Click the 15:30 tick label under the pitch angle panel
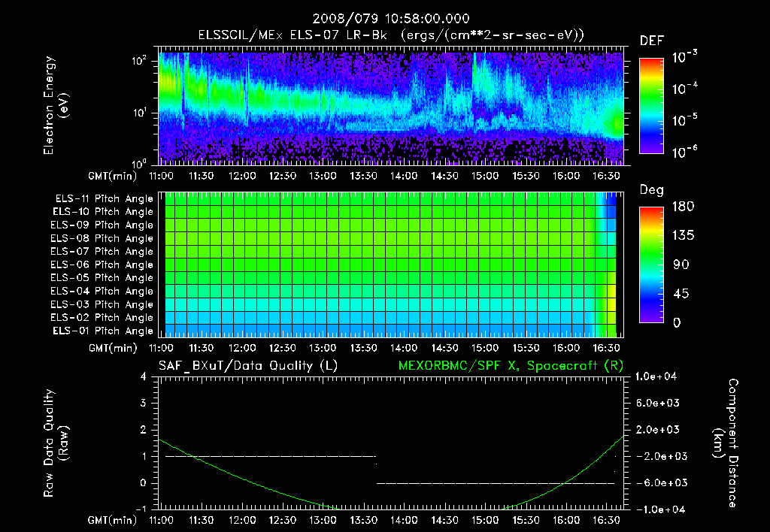 click(x=526, y=349)
